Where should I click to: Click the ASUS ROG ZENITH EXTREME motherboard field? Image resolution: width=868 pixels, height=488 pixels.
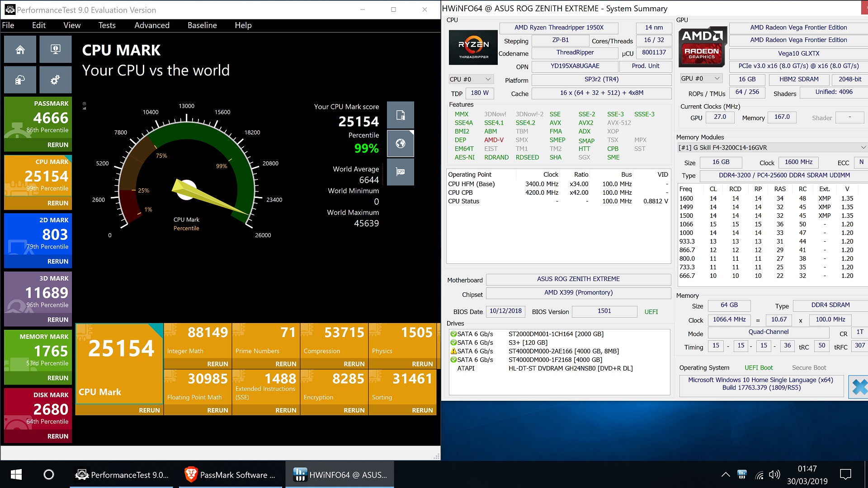578,279
